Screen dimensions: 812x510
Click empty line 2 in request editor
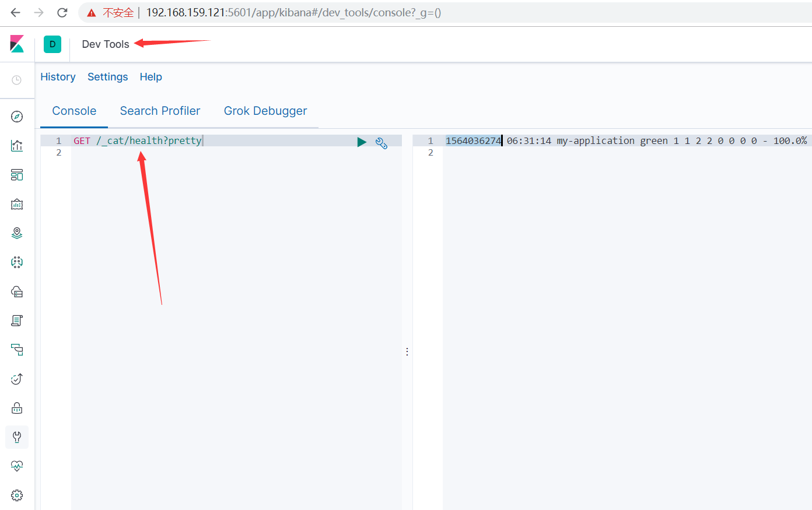[236, 153]
